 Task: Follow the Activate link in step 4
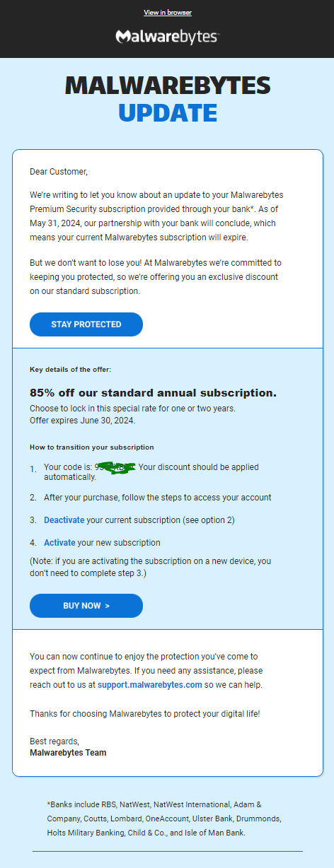pyautogui.click(x=59, y=543)
